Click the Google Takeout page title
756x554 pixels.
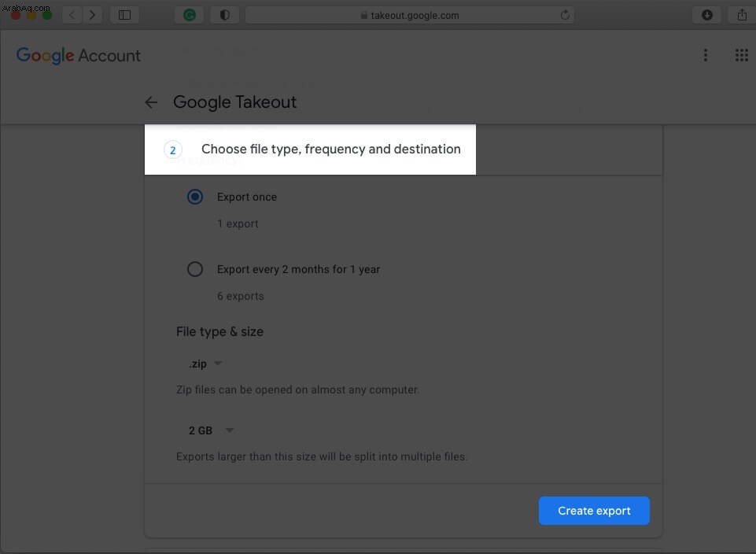tap(234, 102)
